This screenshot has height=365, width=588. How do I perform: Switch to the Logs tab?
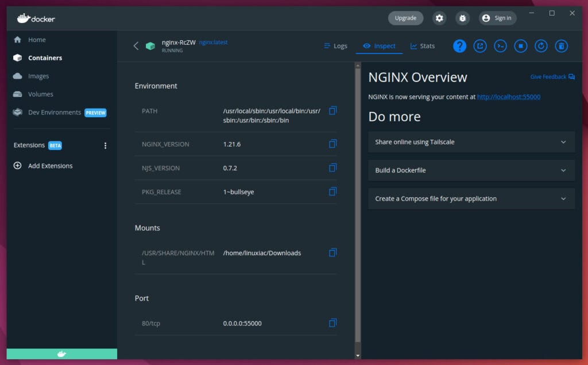335,46
